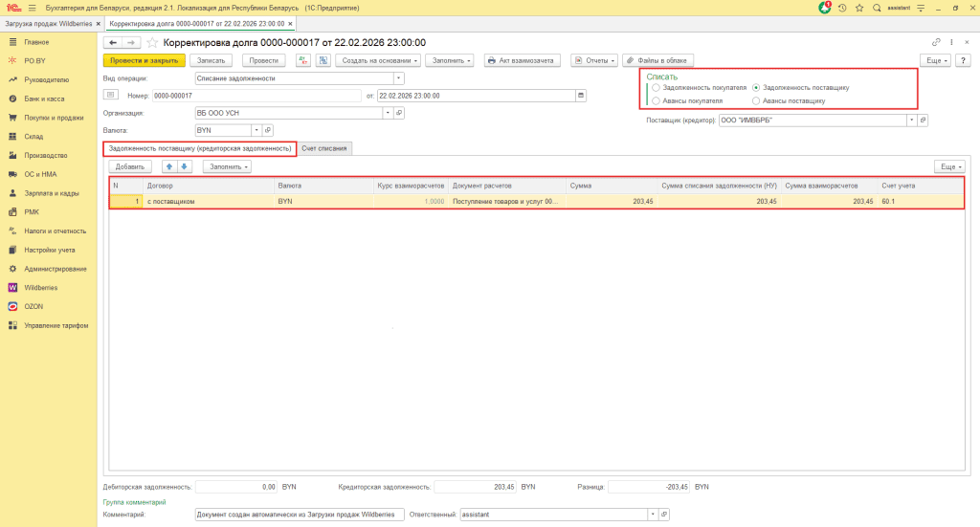Image resolution: width=980 pixels, height=527 pixels.
Task: Expand the Отчеты dropdown menu
Action: (x=593, y=60)
